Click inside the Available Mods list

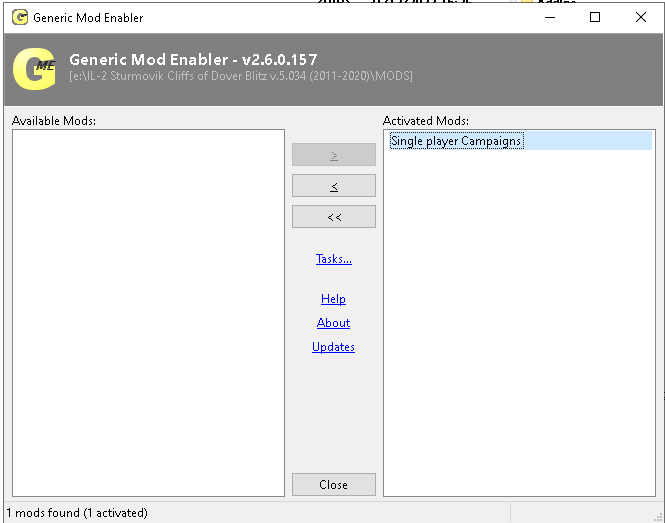coord(148,313)
